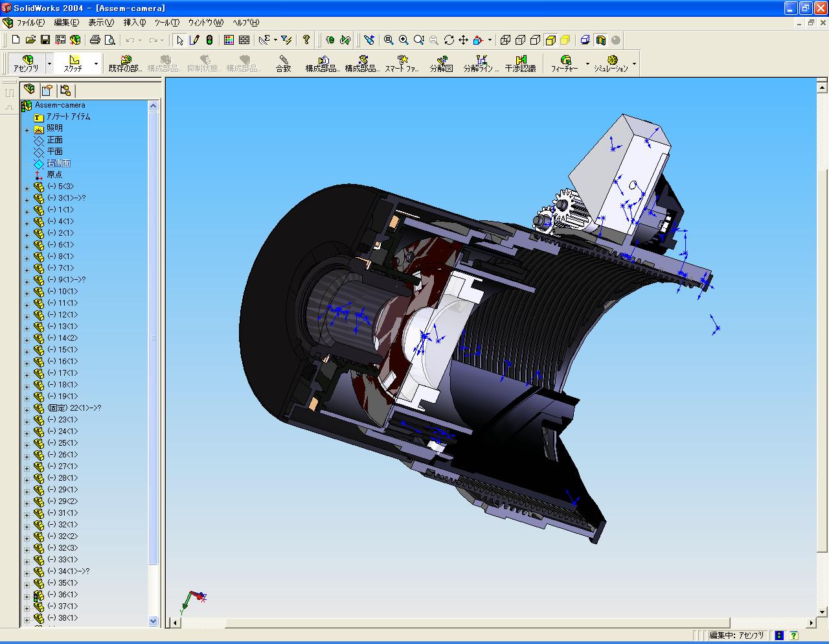Create a new document with New icon
This screenshot has height=644, width=829.
tap(16, 40)
